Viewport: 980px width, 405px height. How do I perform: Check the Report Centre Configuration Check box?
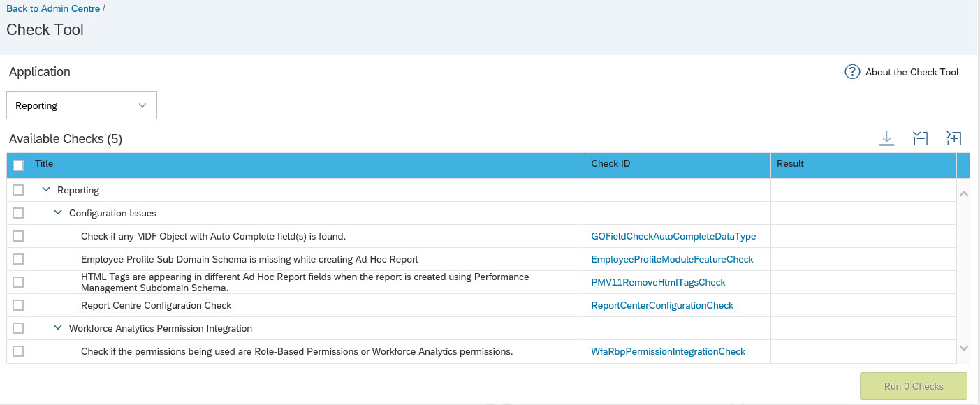(18, 305)
